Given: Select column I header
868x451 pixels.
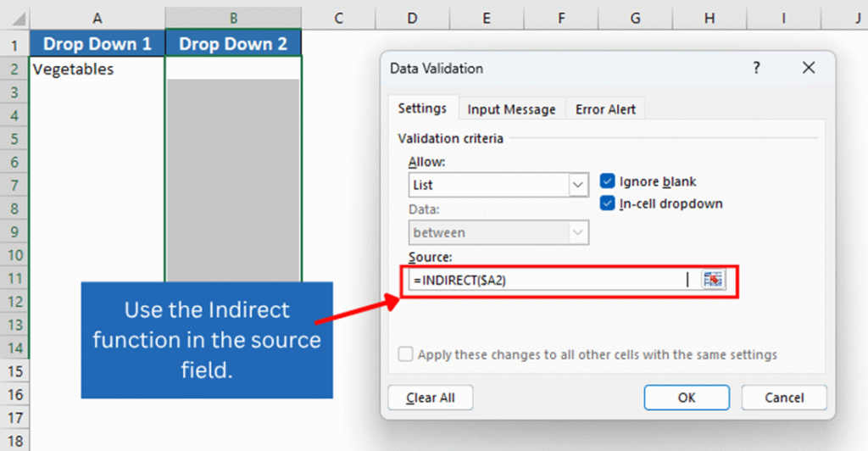Looking at the screenshot, I should [x=783, y=19].
